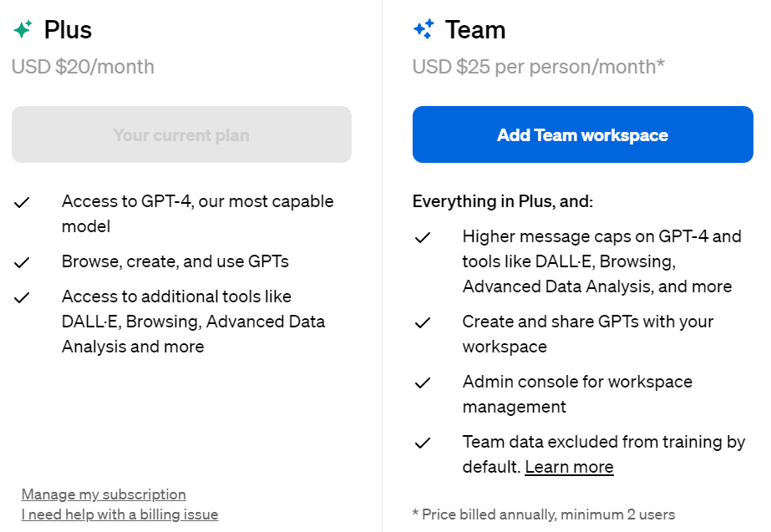This screenshot has height=532, width=771.
Task: Click USD $25 per person/month price
Action: pyautogui.click(x=539, y=66)
